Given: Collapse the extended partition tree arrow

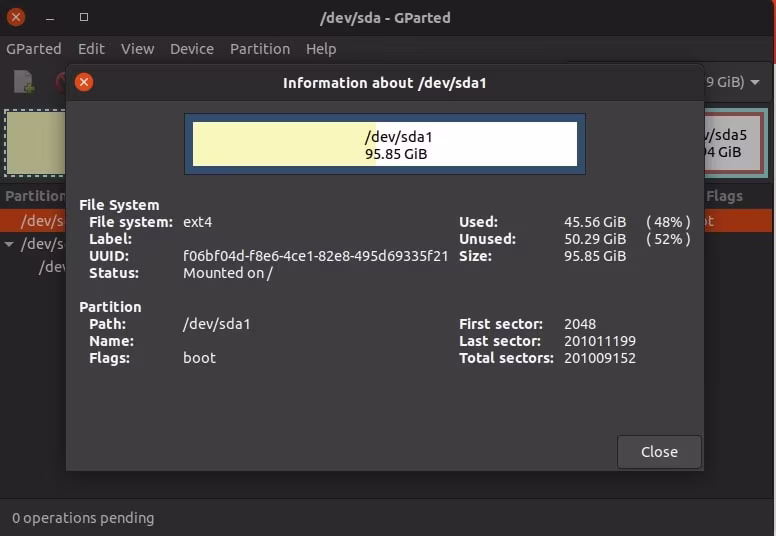Looking at the screenshot, I should [x=10, y=244].
